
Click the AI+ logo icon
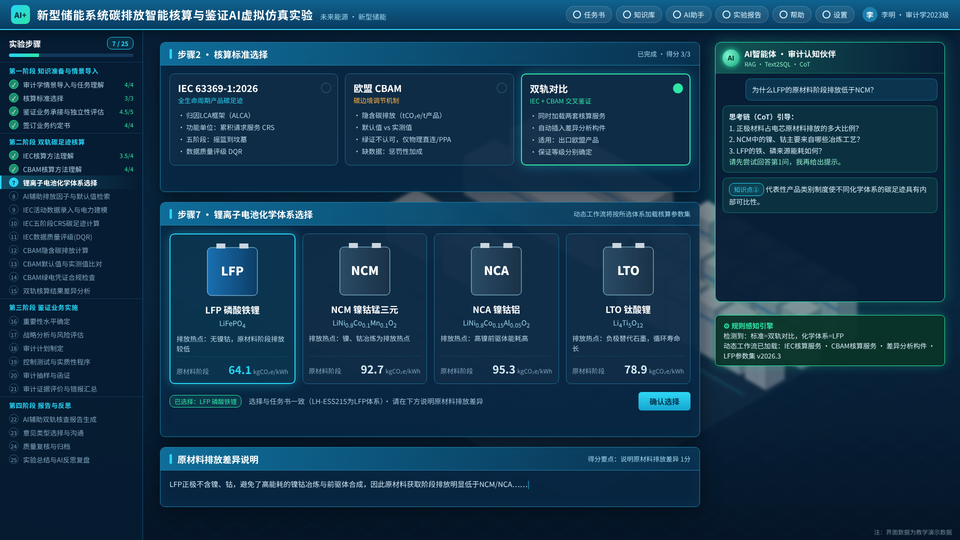pos(20,15)
